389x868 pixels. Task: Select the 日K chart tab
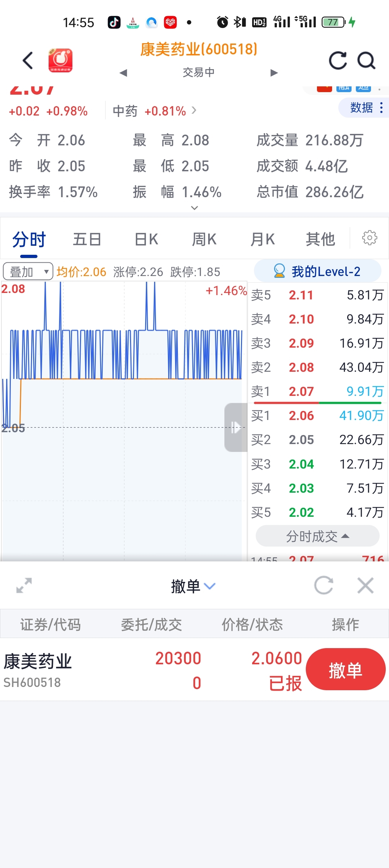(146, 239)
